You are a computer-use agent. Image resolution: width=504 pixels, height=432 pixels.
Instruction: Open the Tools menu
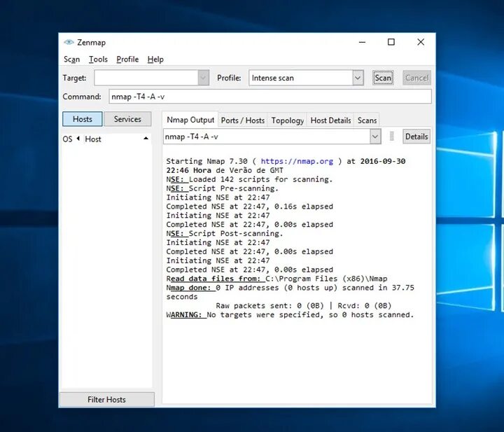98,60
